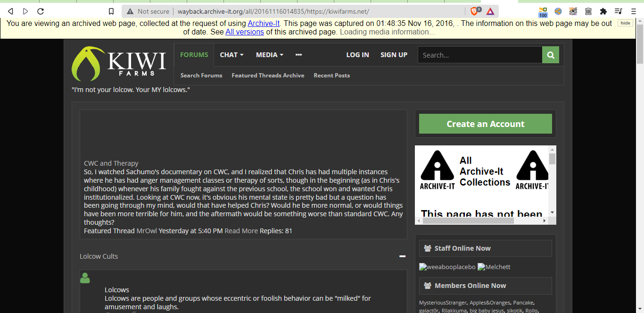This screenshot has height=313, width=644.
Task: Open the MEDIA dropdown menu
Action: [x=270, y=55]
